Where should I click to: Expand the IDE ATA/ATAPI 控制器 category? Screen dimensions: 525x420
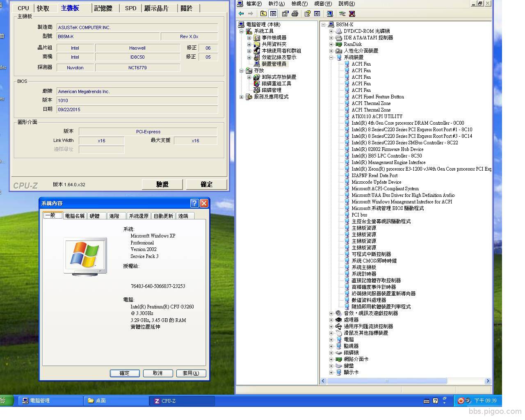(331, 38)
